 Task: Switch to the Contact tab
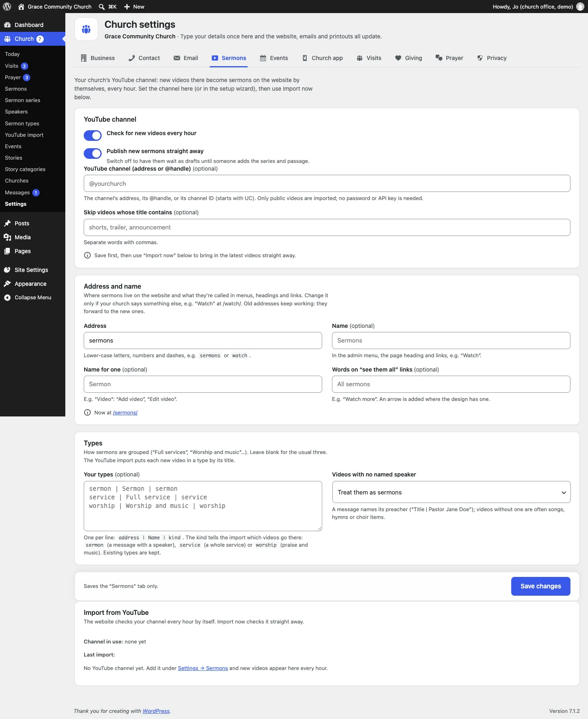click(x=144, y=58)
